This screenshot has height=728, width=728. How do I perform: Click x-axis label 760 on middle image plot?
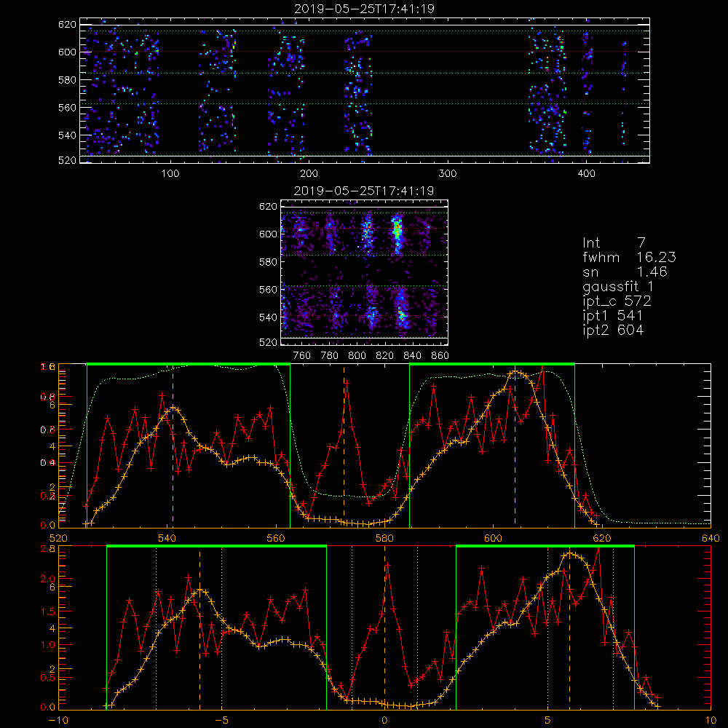click(302, 356)
